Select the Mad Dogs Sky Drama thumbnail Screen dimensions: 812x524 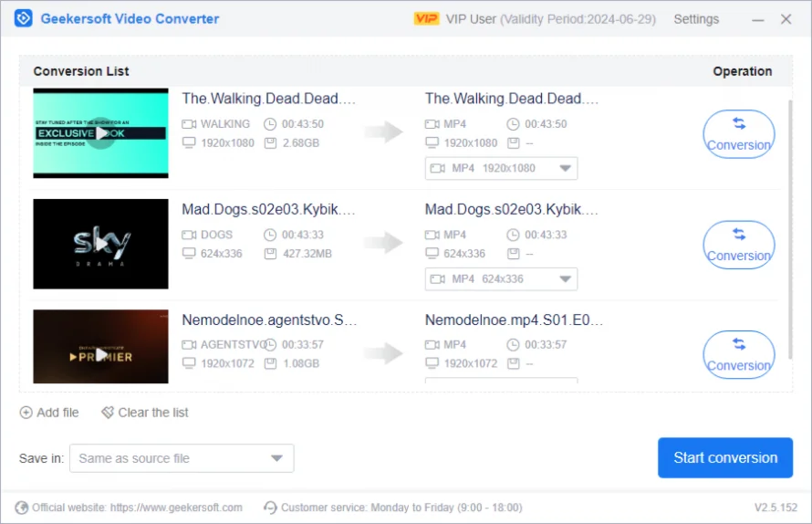tap(100, 244)
